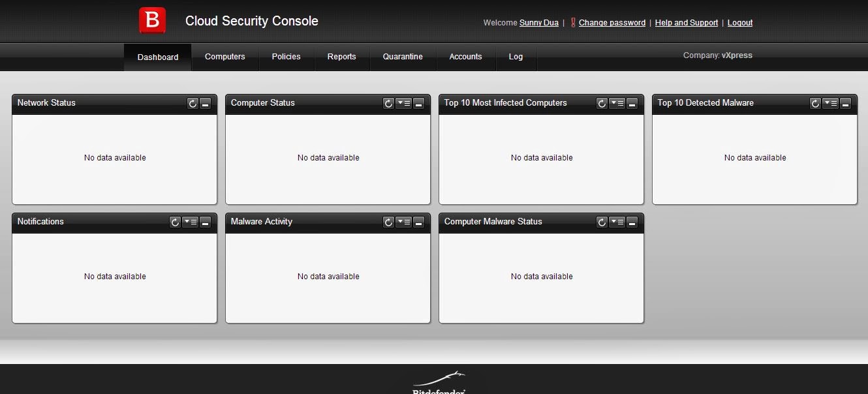Switch to the Policies tab
The width and height of the screenshot is (868, 394).
286,57
